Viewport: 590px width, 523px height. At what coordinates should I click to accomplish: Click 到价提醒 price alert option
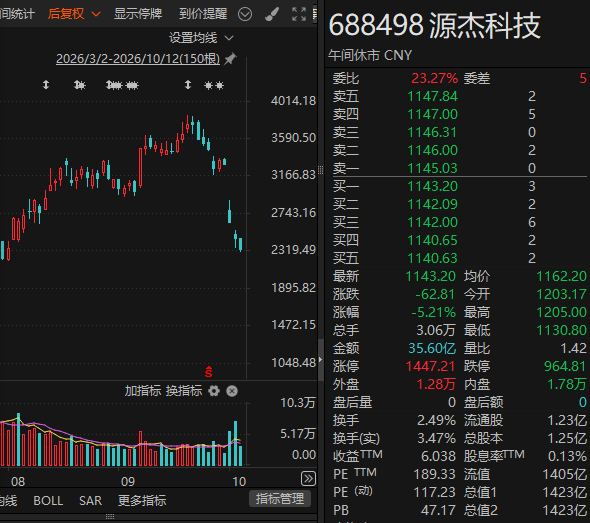[203, 14]
